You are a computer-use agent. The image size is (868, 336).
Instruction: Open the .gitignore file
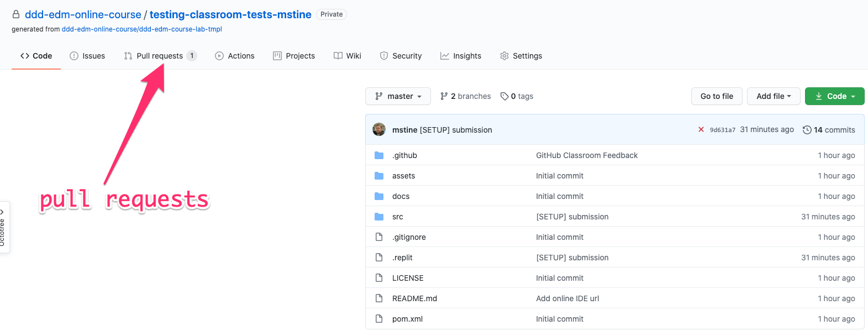point(409,237)
